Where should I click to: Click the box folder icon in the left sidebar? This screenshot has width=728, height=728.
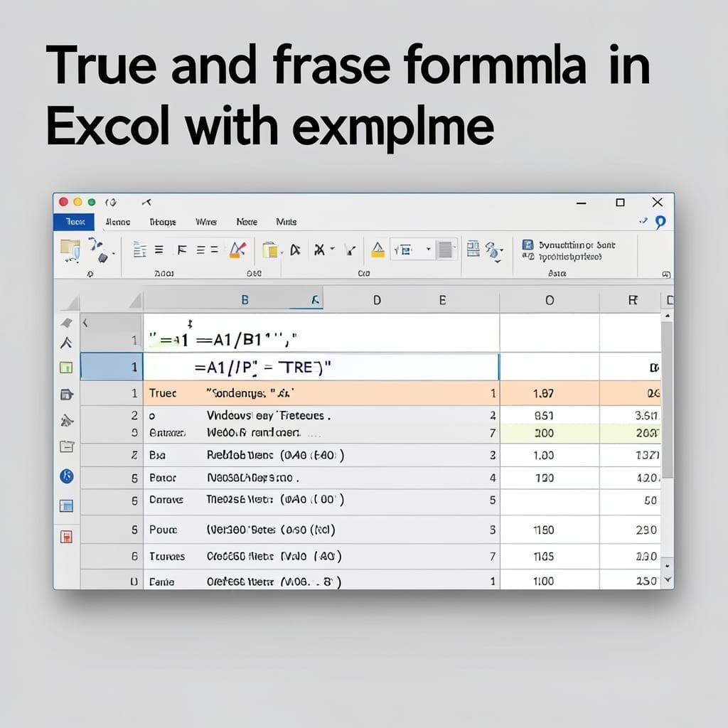click(x=67, y=446)
